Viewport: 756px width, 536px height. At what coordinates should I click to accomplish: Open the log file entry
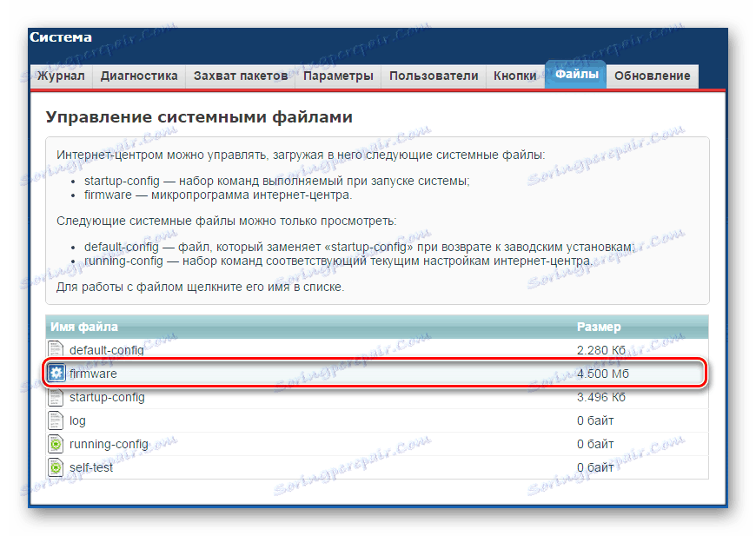coord(76,420)
